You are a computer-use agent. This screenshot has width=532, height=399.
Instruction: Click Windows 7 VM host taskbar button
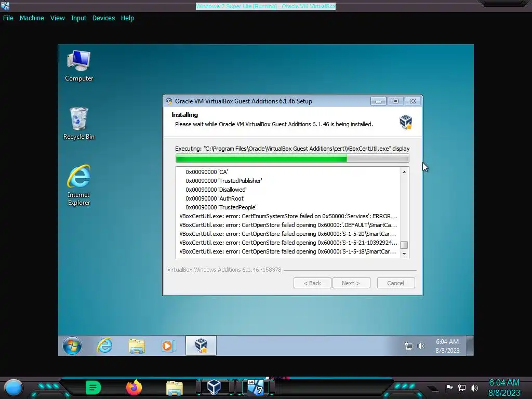(x=256, y=388)
